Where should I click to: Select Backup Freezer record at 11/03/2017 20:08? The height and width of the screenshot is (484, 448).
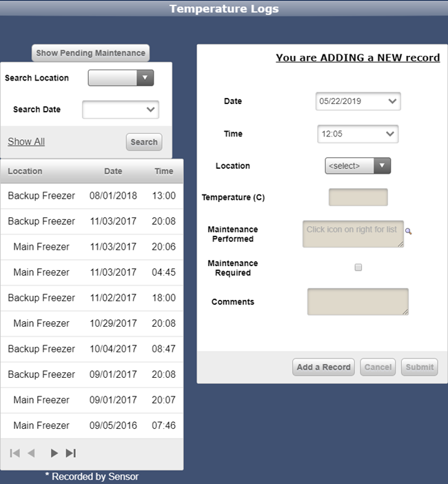click(92, 221)
